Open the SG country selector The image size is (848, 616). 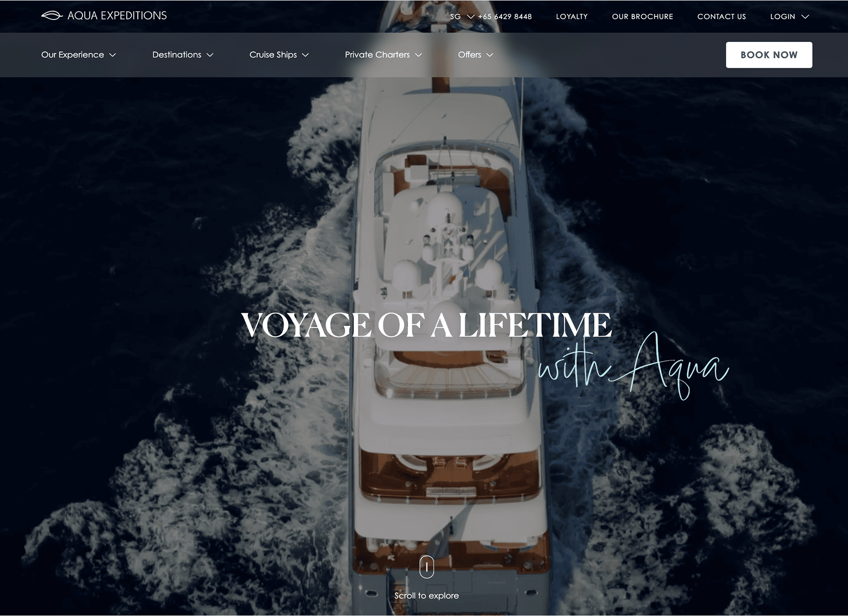click(x=462, y=16)
